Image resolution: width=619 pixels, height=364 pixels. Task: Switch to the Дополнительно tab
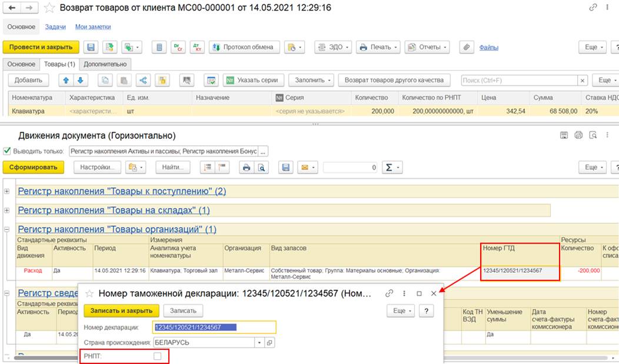(105, 64)
